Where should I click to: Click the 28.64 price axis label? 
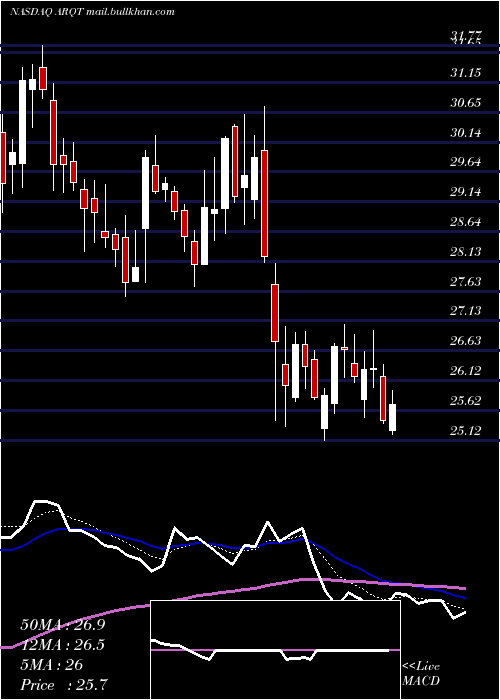(x=466, y=222)
